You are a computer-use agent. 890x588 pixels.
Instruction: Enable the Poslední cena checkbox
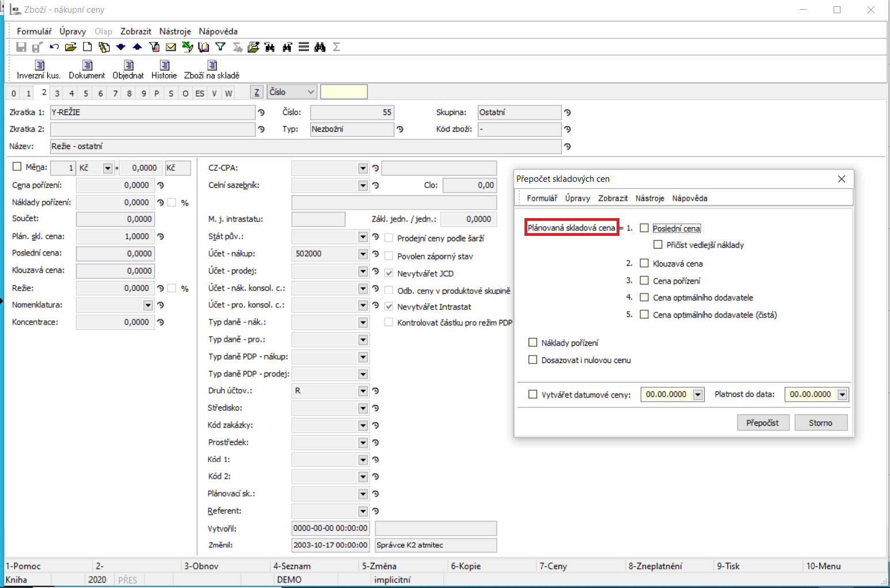(644, 228)
